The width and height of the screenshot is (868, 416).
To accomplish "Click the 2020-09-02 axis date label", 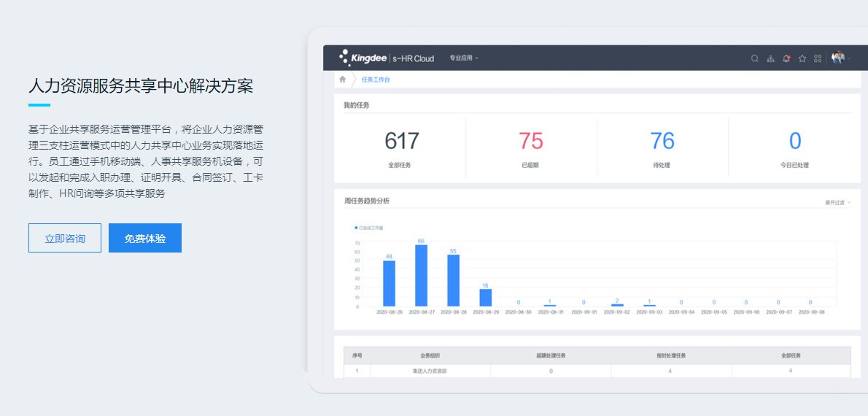I will tap(616, 312).
